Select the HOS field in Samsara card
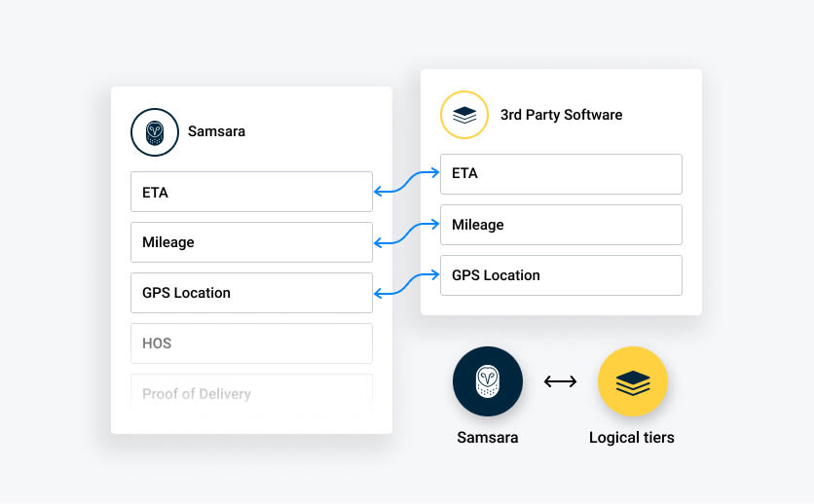This screenshot has height=504, width=814. (252, 343)
